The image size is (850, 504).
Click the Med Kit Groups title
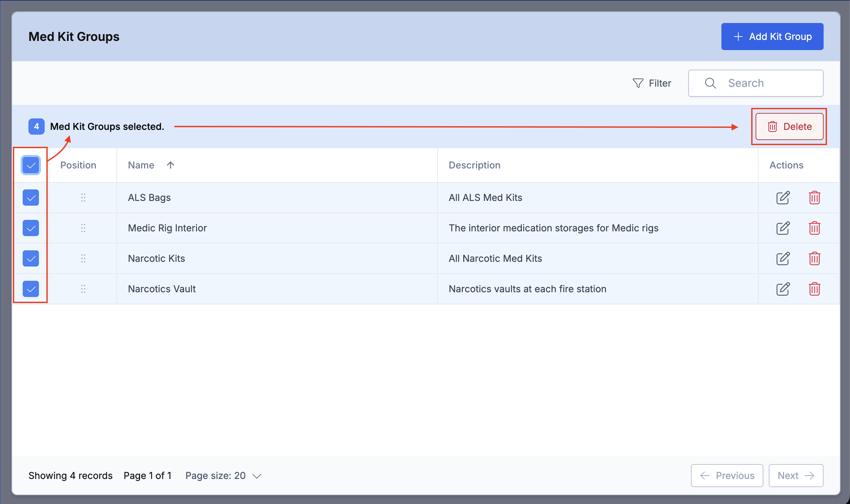pos(74,37)
